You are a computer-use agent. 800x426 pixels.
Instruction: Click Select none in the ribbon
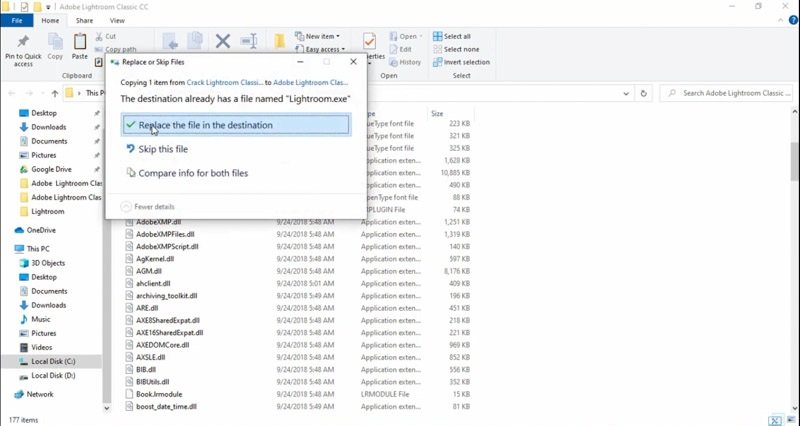click(456, 49)
